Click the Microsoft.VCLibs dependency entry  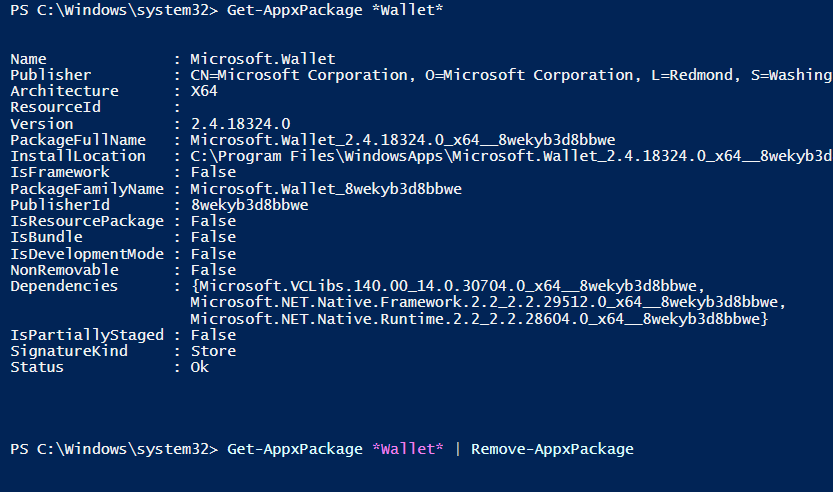point(450,286)
